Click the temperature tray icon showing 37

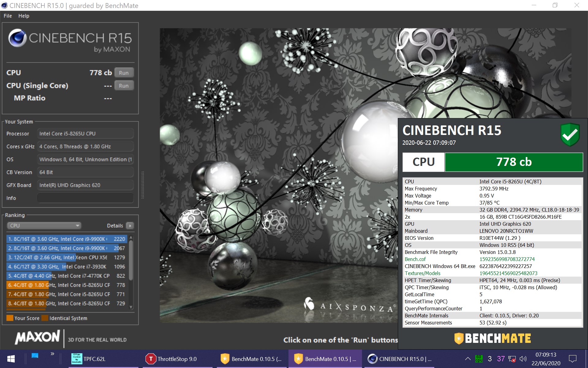point(501,358)
